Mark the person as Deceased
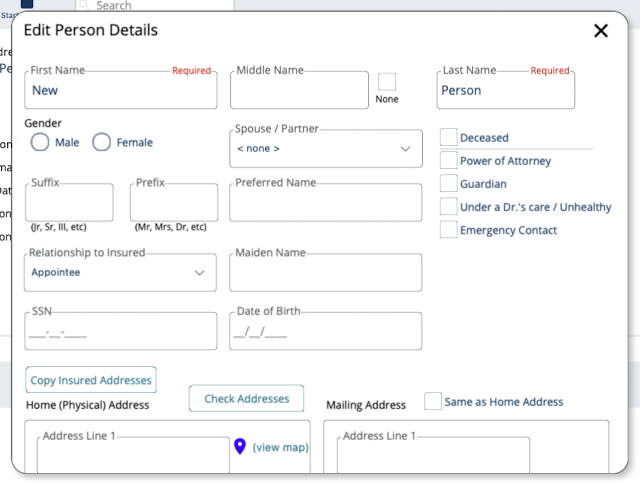 coord(449,137)
